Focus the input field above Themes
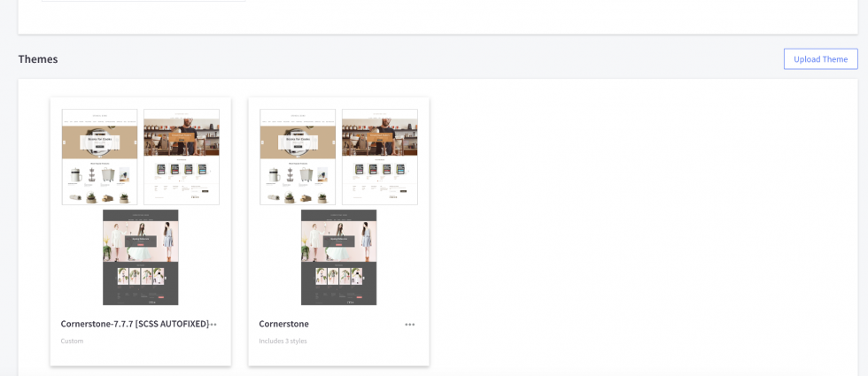The image size is (868, 376). click(143, 1)
